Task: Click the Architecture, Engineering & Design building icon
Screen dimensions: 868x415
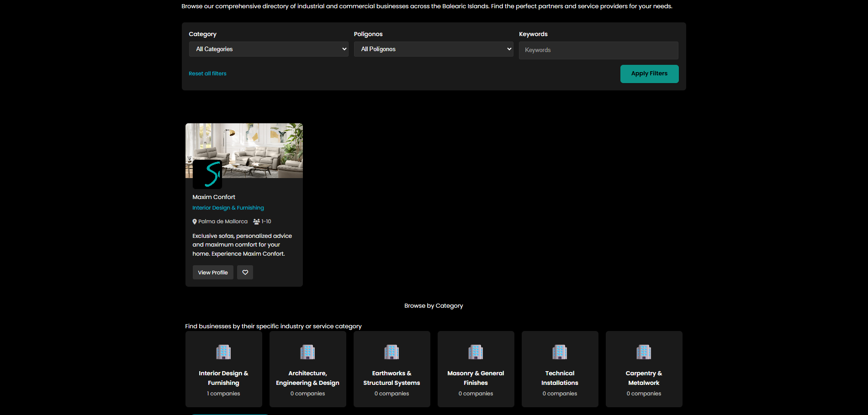Action: (307, 352)
